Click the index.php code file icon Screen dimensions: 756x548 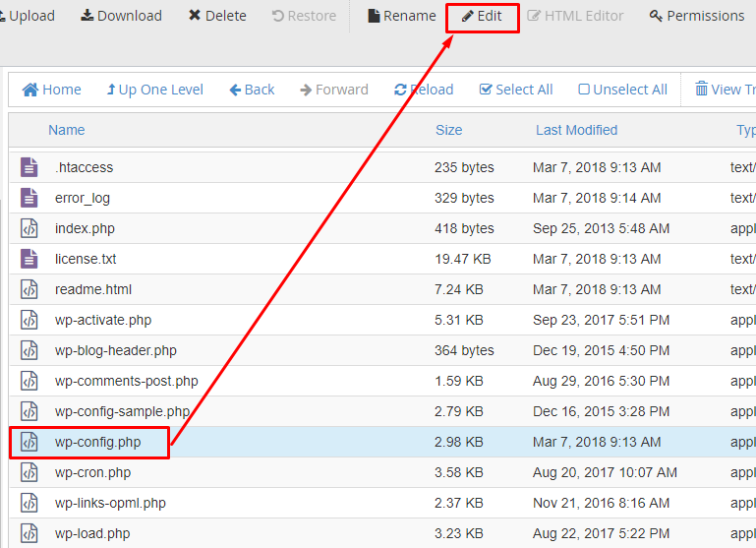tap(29, 228)
